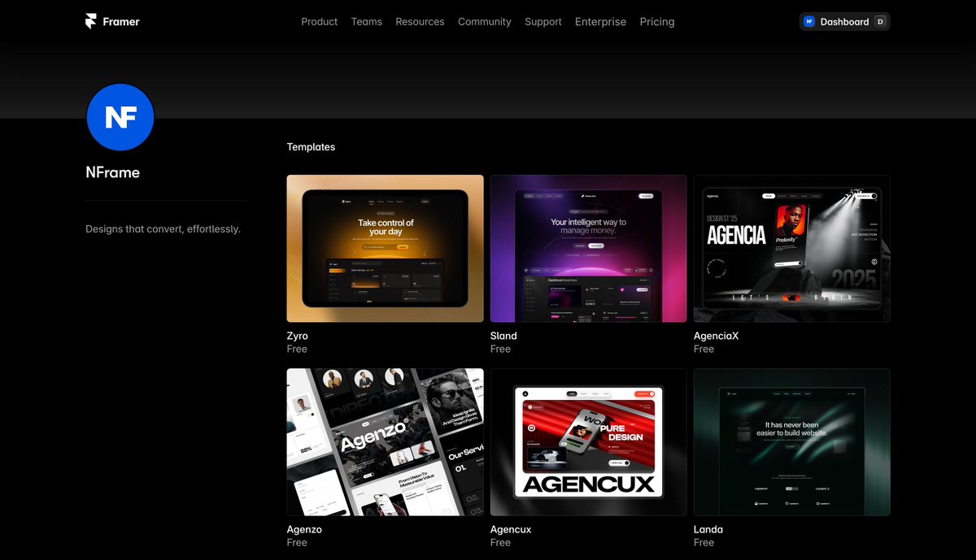Viewport: 976px width, 560px height.
Task: Open the Dashboard
Action: (844, 22)
